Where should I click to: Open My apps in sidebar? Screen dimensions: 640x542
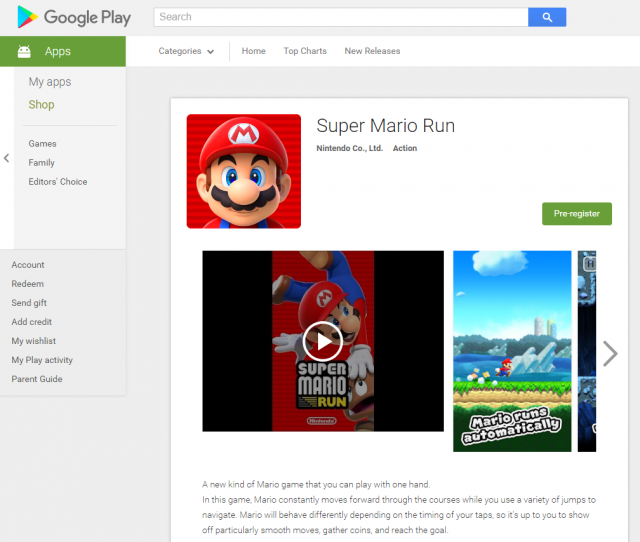click(x=50, y=82)
